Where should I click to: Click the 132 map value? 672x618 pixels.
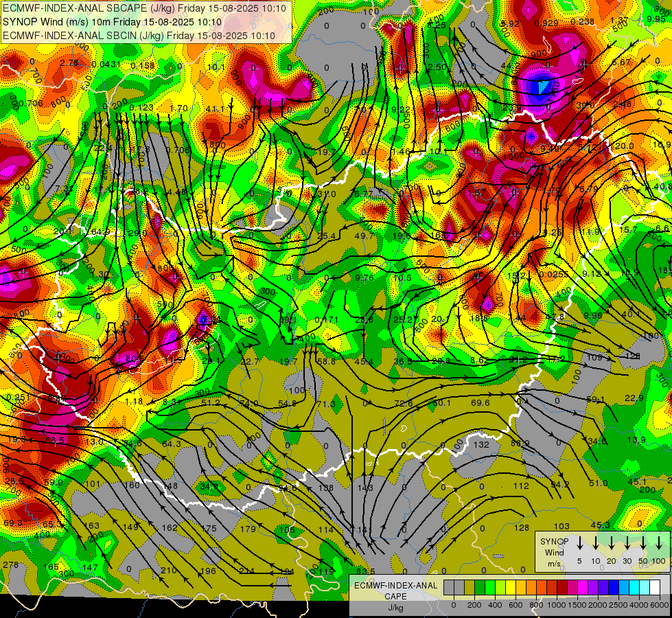481,445
